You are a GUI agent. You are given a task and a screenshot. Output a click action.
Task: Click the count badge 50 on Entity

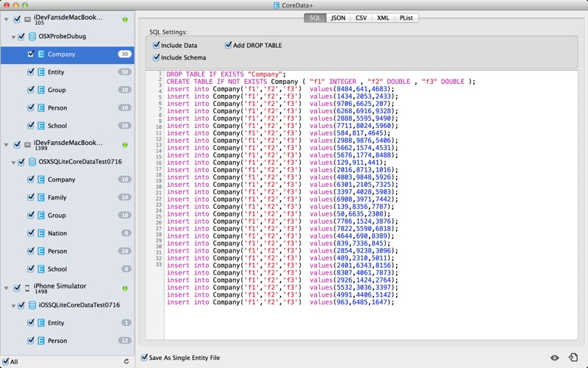[x=125, y=72]
